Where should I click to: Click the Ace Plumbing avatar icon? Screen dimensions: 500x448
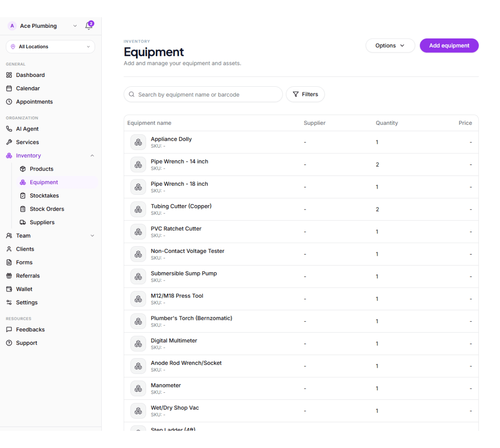[12, 26]
